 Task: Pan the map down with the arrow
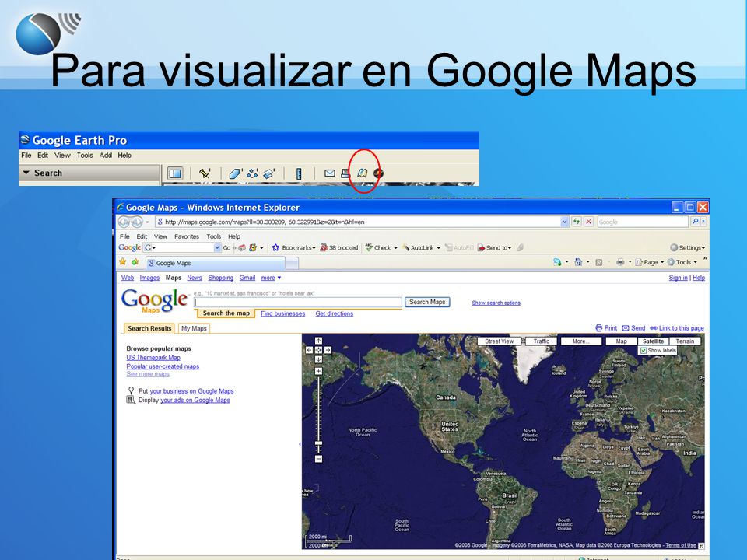319,359
